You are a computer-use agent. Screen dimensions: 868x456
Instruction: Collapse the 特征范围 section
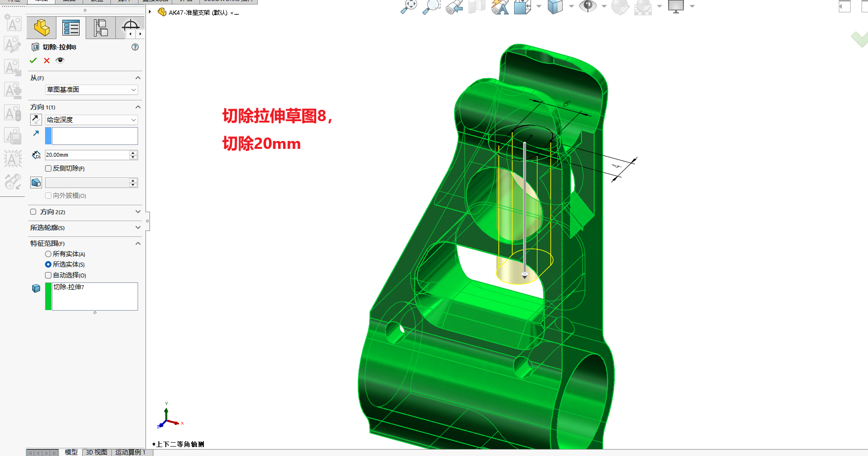(x=138, y=243)
